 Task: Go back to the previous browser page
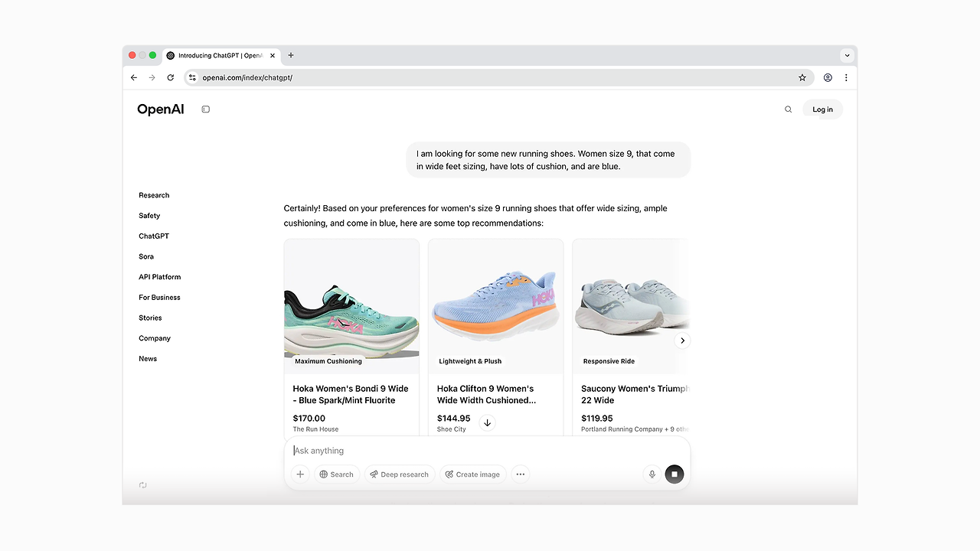click(134, 77)
